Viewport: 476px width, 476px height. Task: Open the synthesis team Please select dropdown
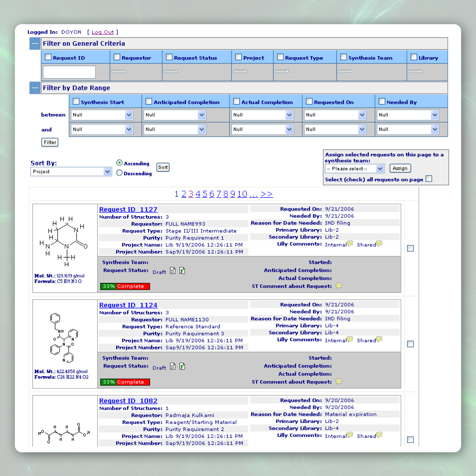pyautogui.click(x=355, y=169)
